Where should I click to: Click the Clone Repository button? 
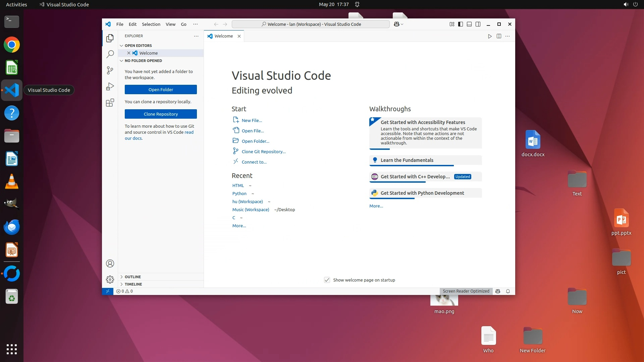click(161, 114)
